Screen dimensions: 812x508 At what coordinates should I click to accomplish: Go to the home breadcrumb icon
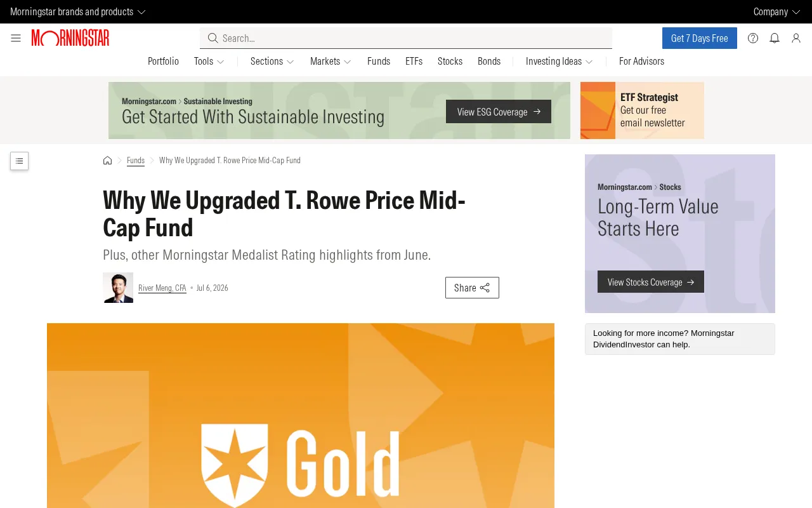pyautogui.click(x=107, y=160)
